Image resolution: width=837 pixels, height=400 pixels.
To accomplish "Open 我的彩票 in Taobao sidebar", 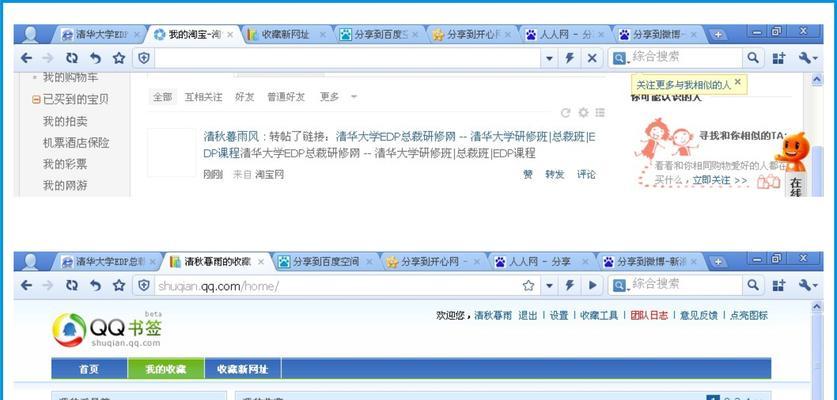I will point(65,164).
